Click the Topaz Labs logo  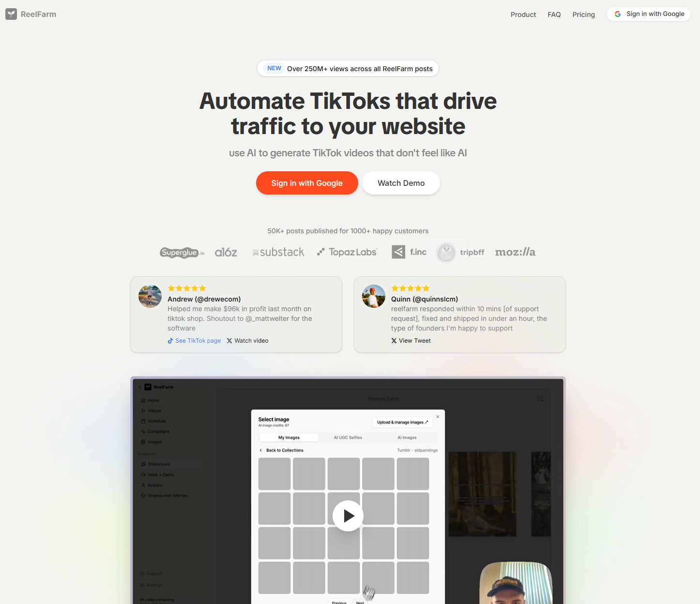[x=347, y=252]
